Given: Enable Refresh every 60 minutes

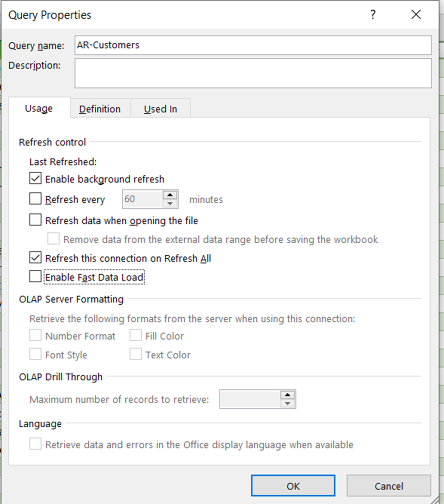Looking at the screenshot, I should tap(35, 199).
